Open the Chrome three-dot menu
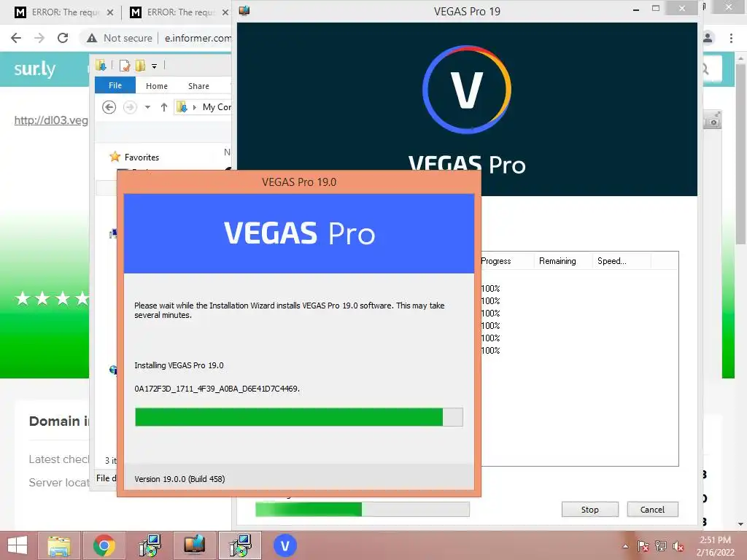Image resolution: width=747 pixels, height=560 pixels. pos(731,38)
